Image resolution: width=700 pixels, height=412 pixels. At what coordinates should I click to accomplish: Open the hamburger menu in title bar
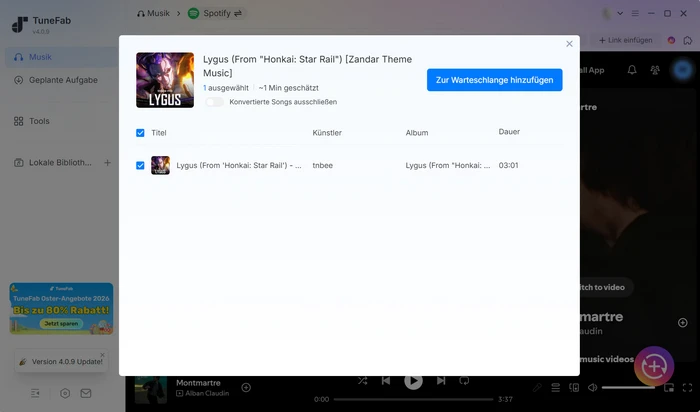click(635, 13)
